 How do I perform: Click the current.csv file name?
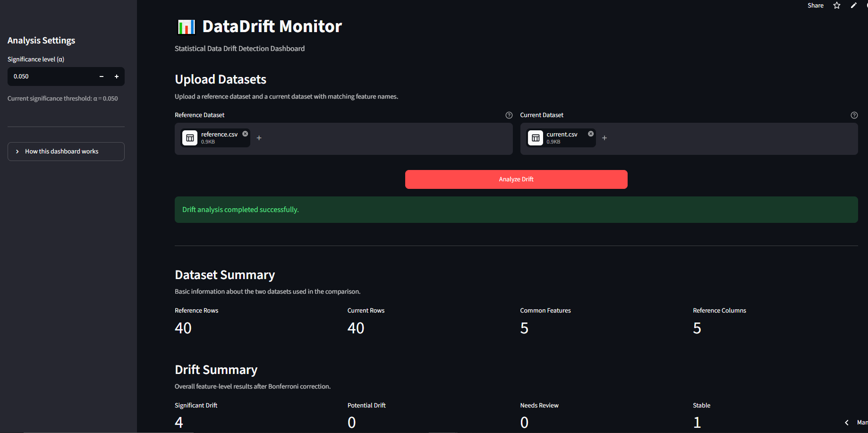tap(562, 135)
